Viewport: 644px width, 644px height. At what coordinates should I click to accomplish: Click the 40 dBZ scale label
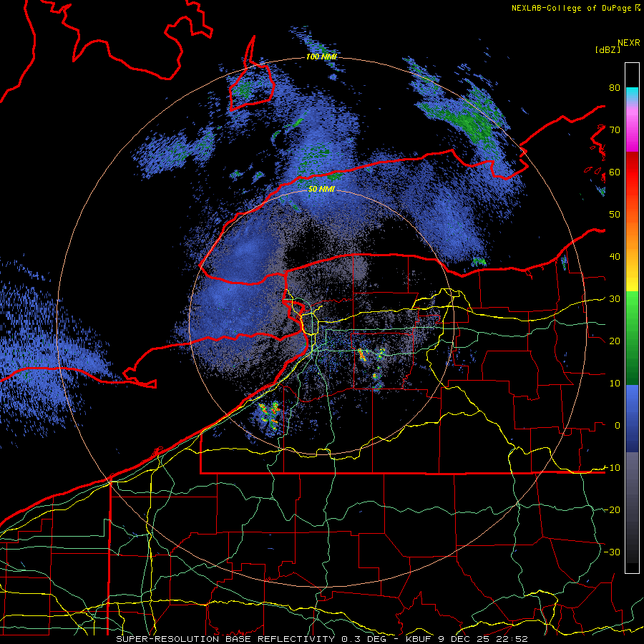point(615,256)
